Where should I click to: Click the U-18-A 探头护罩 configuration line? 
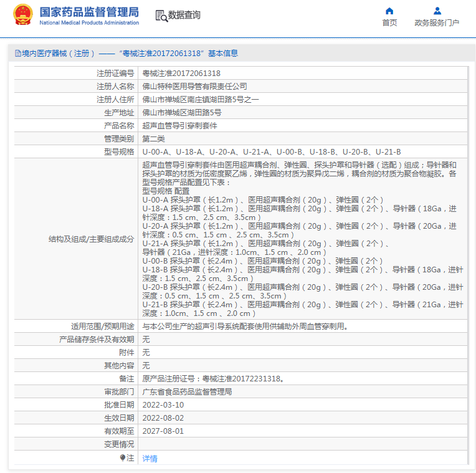(299, 213)
